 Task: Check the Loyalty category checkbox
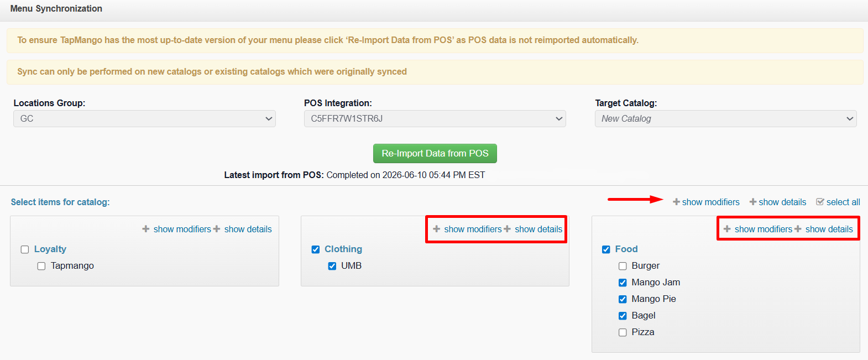coord(25,249)
